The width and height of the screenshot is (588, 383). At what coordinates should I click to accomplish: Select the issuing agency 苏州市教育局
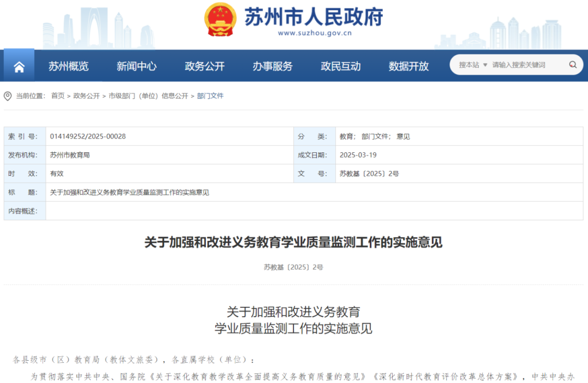click(70, 155)
